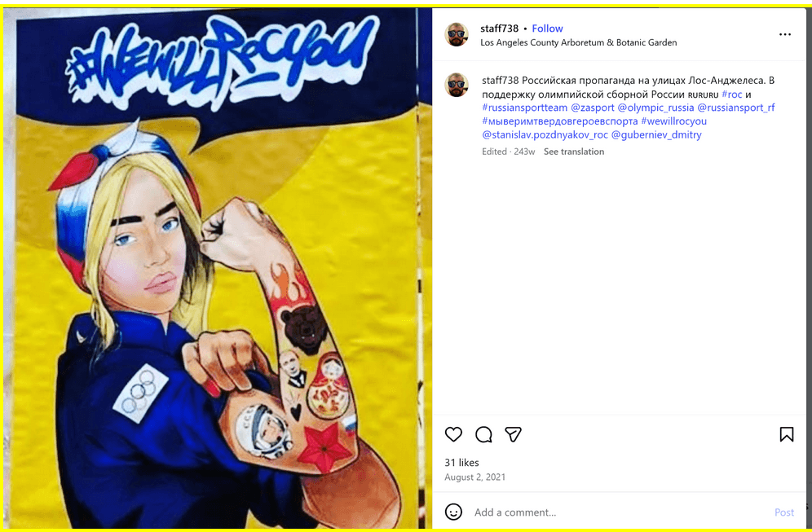Visit the @olympic_russia profile mention

[x=655, y=108]
